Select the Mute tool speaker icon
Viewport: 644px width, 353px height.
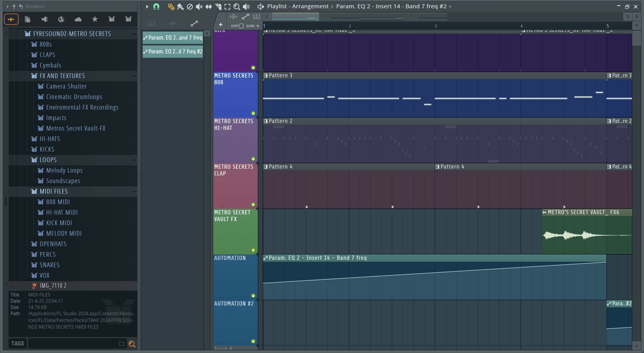coord(199,6)
